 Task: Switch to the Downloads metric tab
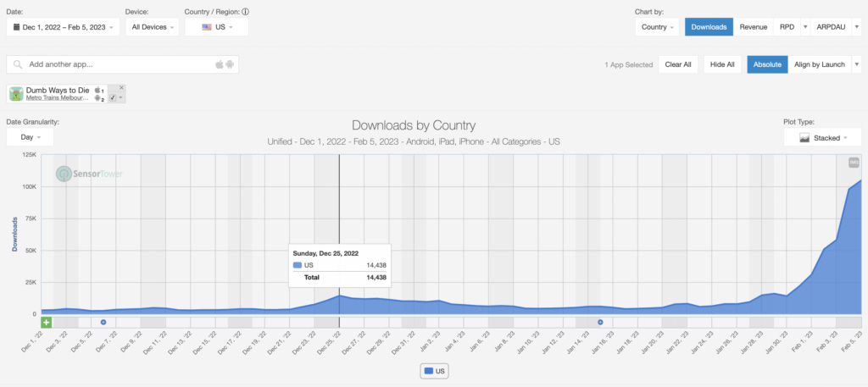click(709, 27)
